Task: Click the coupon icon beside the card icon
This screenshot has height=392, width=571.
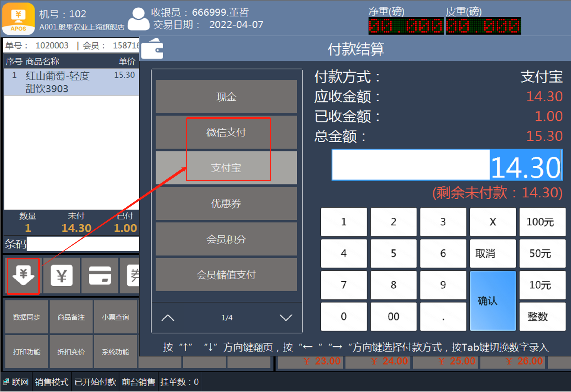Action: click(133, 276)
